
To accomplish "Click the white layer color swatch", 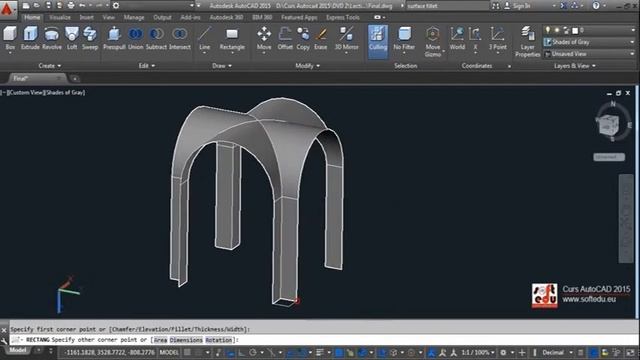I will 575,31.
